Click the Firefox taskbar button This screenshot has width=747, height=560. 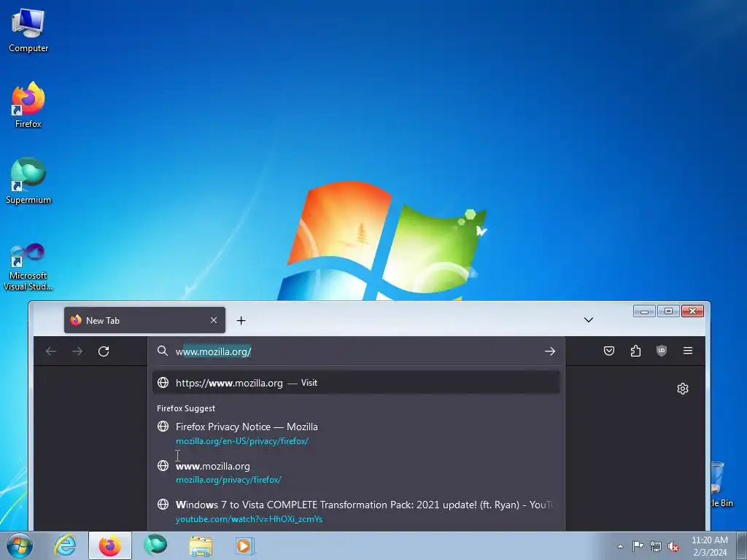click(110, 545)
